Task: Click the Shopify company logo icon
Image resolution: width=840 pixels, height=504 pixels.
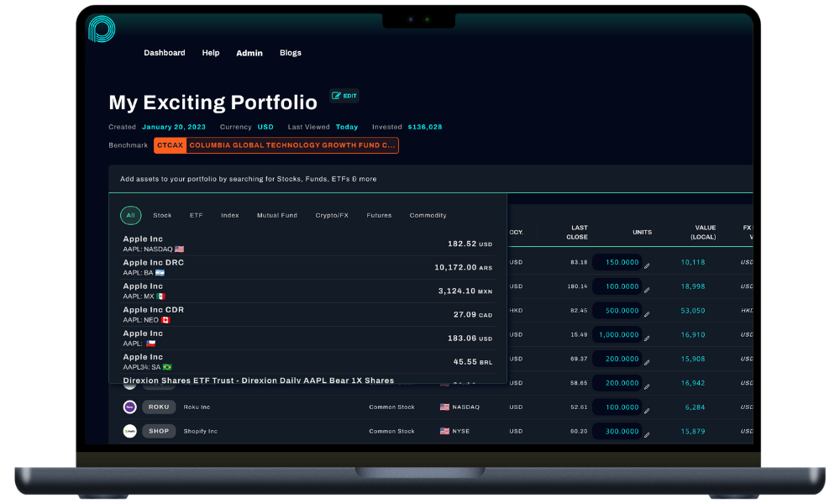Action: coord(129,431)
